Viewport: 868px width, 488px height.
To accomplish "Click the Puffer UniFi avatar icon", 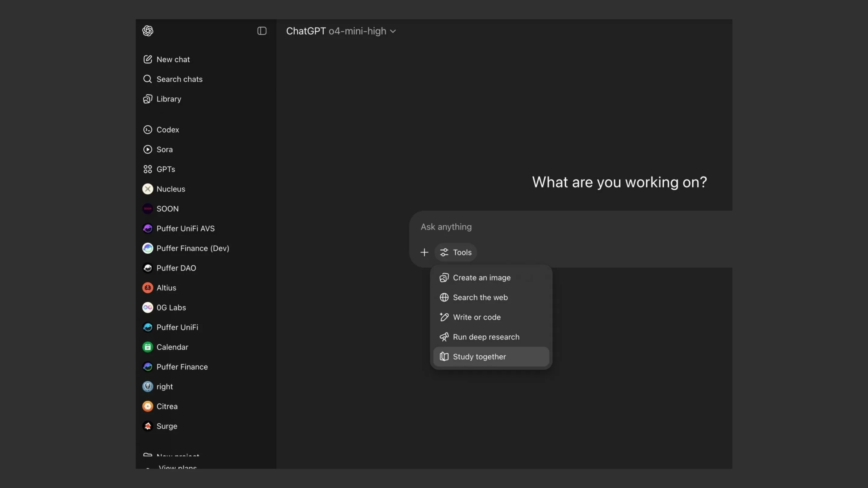I will click(x=148, y=327).
